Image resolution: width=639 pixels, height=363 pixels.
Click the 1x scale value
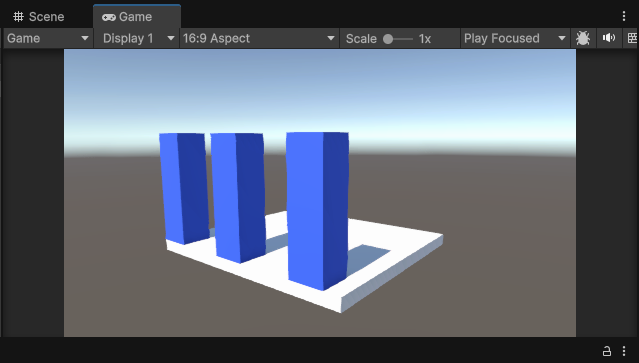tap(425, 39)
